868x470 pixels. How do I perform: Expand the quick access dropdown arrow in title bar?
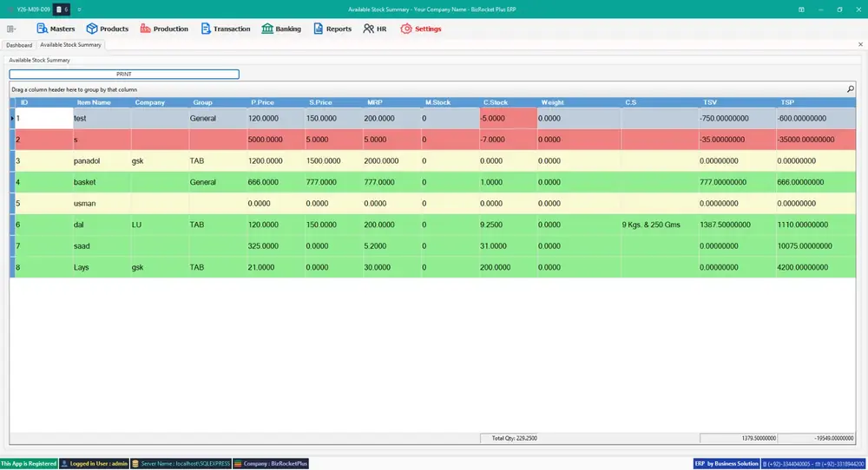coord(79,10)
